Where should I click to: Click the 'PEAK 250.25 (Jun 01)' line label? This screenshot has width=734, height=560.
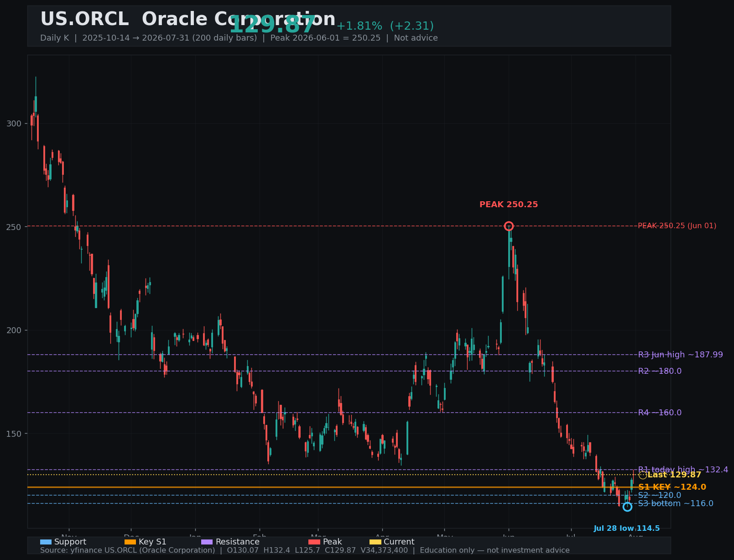pyautogui.click(x=677, y=226)
